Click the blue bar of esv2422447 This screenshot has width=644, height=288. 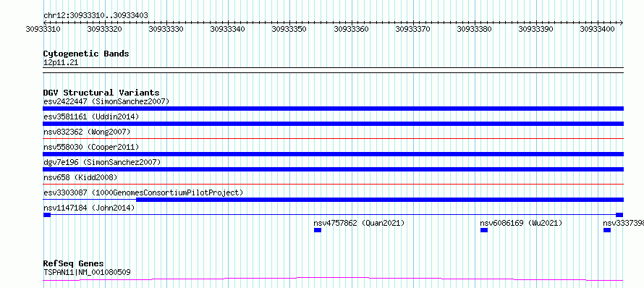333,109
